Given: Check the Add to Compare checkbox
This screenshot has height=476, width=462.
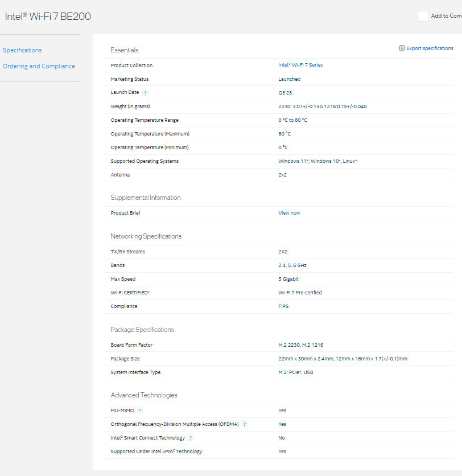Looking at the screenshot, I should [423, 16].
